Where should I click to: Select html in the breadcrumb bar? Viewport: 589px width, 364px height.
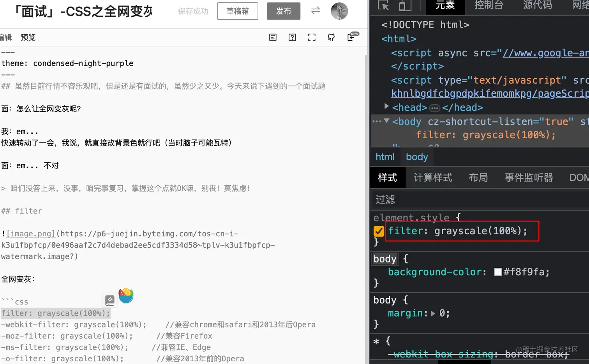coord(385,157)
